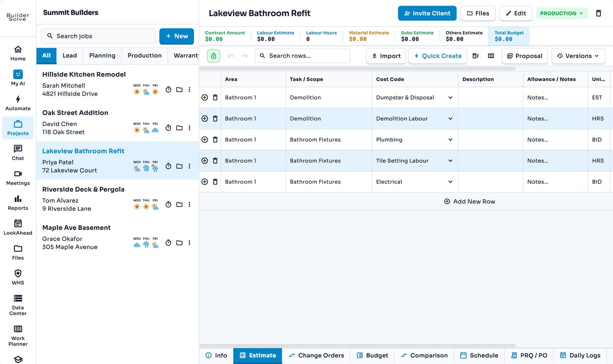Open the WHS shield icon
The width and height of the screenshot is (613, 364).
[18, 274]
